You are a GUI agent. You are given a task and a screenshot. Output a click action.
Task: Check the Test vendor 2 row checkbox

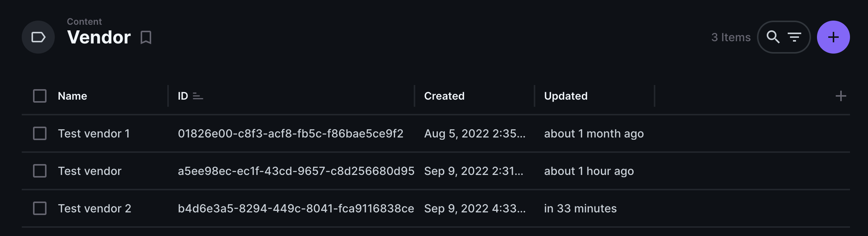point(39,209)
